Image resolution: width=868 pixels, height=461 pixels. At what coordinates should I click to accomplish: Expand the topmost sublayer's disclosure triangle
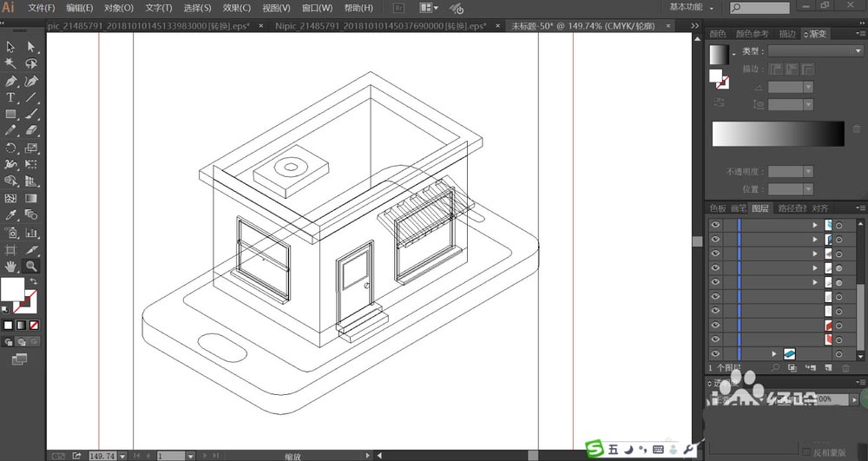[815, 225]
